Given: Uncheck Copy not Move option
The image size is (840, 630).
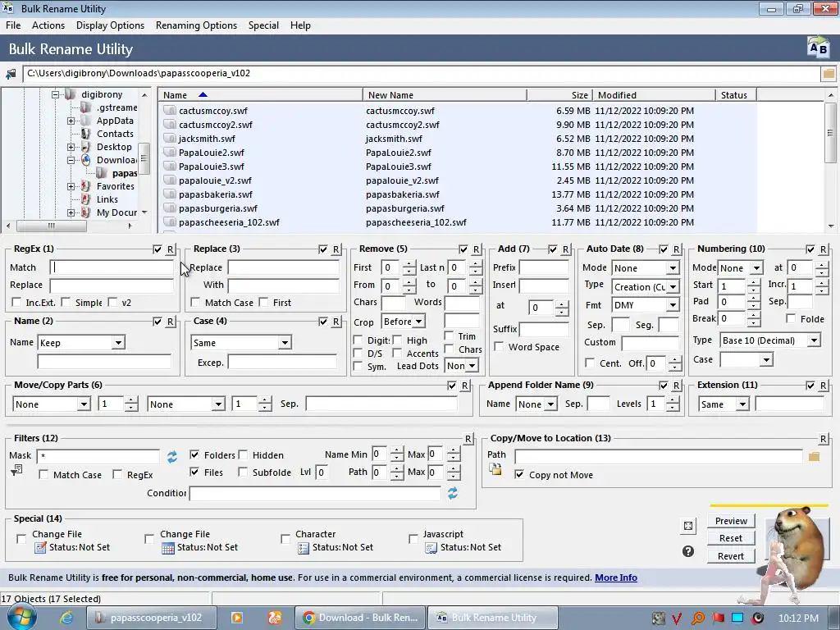Looking at the screenshot, I should click(x=519, y=475).
